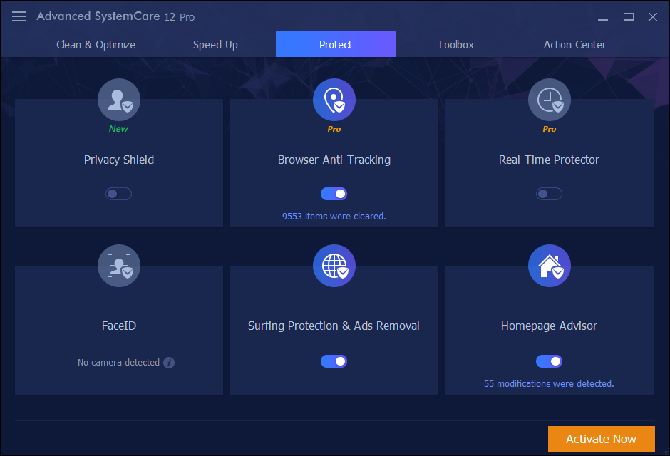Viewport: 670px width, 456px height.
Task: Close the Advanced SystemCare window
Action: 652,17
